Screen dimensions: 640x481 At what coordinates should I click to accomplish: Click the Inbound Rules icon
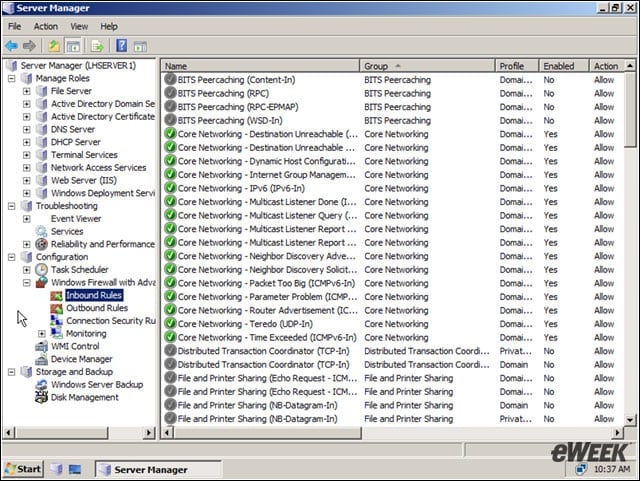56,295
